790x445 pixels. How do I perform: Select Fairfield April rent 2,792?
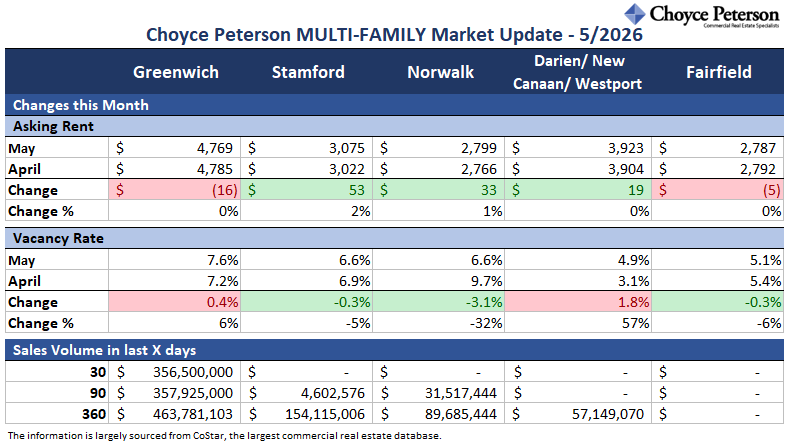pos(718,169)
